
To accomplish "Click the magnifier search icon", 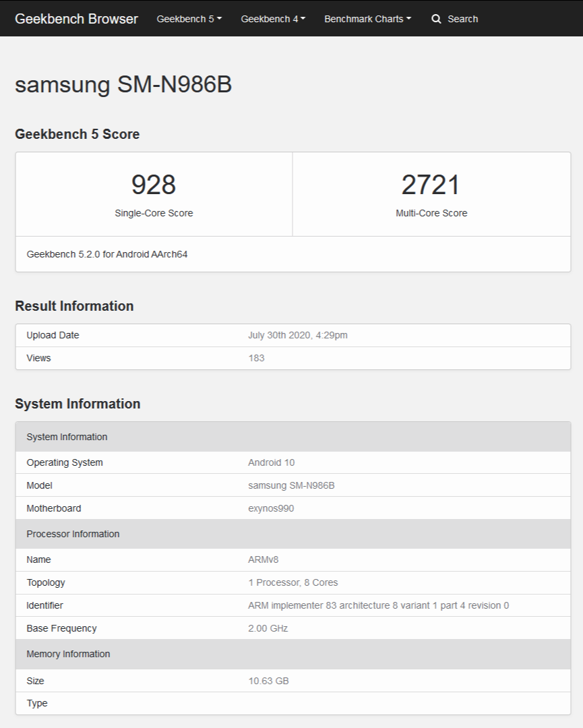I will (x=436, y=19).
